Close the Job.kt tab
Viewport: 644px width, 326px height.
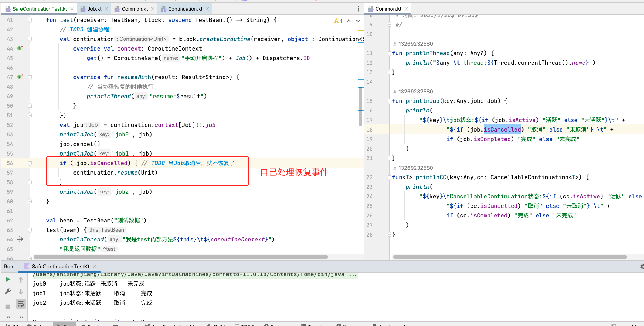tap(106, 9)
